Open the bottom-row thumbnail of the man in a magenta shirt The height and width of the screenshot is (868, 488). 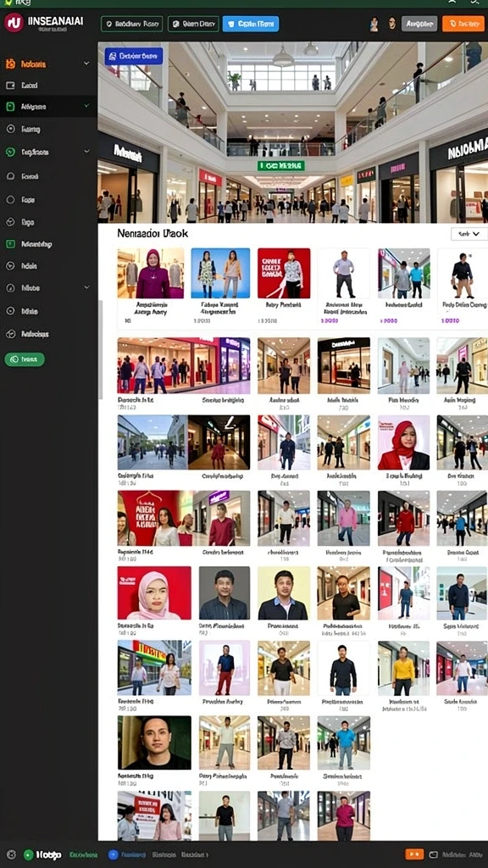[x=344, y=816]
